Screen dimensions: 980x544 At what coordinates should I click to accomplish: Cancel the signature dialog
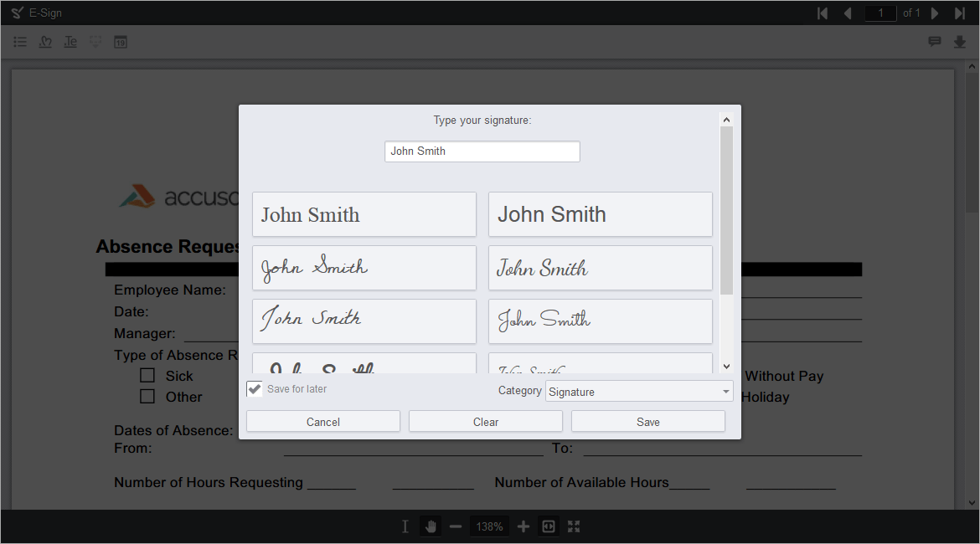[x=322, y=421]
